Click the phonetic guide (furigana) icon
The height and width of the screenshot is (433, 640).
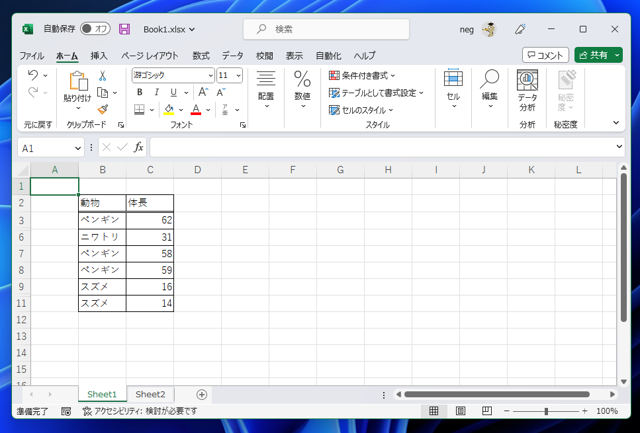(225, 110)
